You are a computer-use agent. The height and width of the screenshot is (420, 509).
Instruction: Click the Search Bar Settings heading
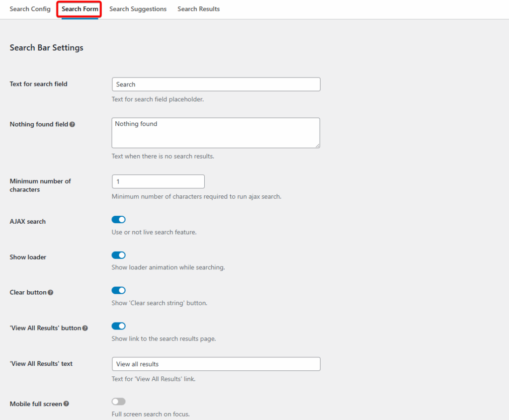pyautogui.click(x=46, y=48)
